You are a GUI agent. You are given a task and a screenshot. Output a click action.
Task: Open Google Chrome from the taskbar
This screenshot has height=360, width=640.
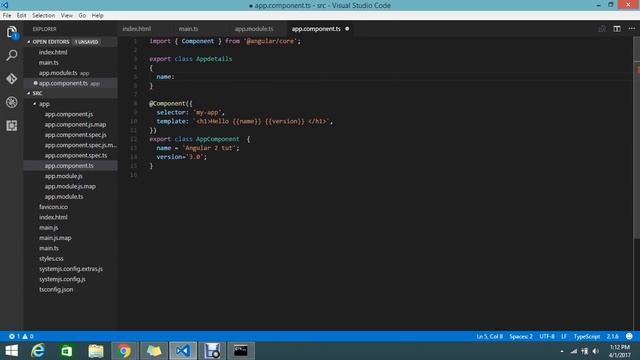[x=124, y=351]
